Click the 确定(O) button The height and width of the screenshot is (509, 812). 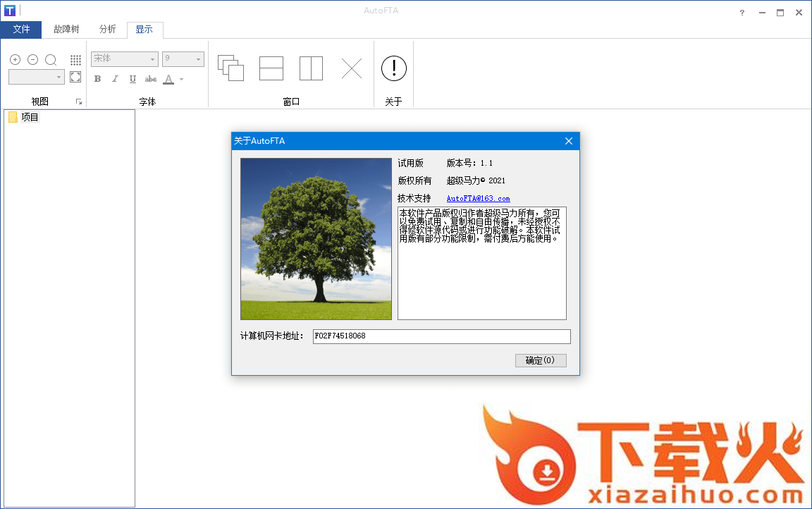[x=541, y=360]
